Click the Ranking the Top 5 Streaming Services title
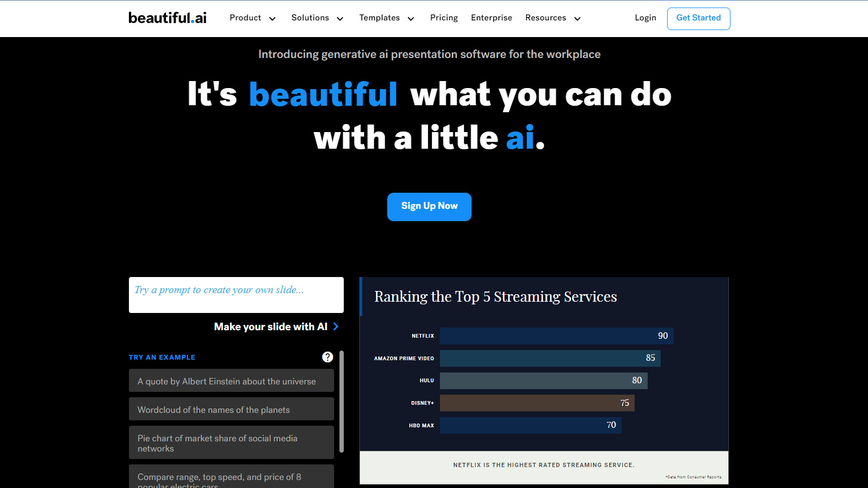Image resolution: width=868 pixels, height=488 pixels. tap(496, 296)
